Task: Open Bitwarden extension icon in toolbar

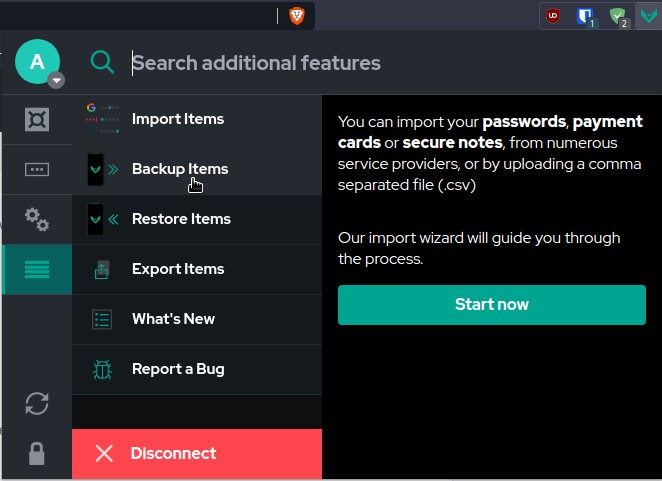Action: [585, 16]
